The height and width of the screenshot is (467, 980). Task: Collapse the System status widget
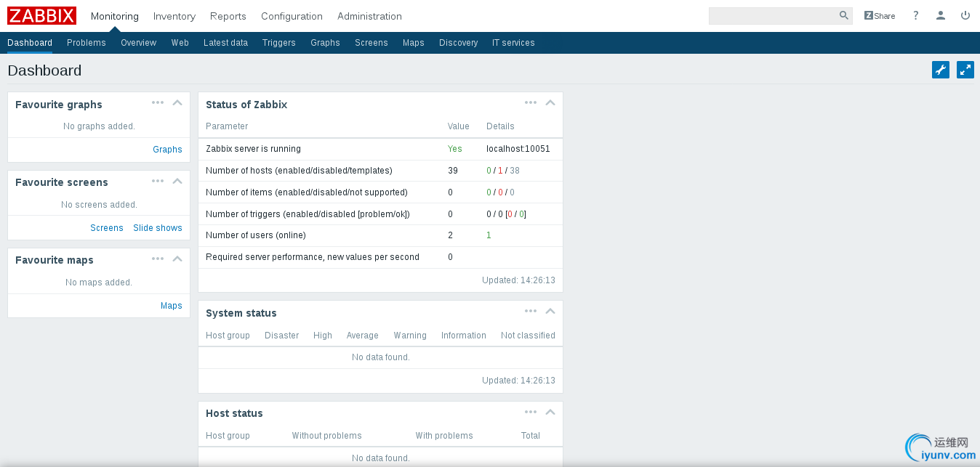coord(550,311)
